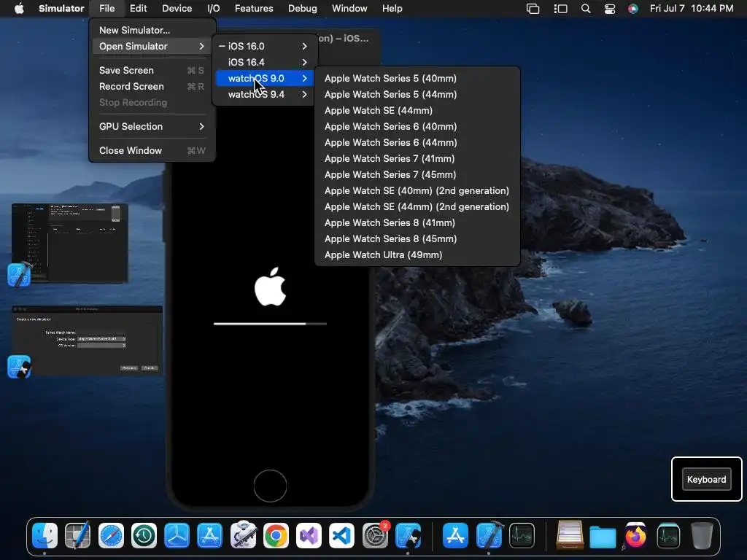Launch purple Visual Studio icon in Dock

coord(309,536)
